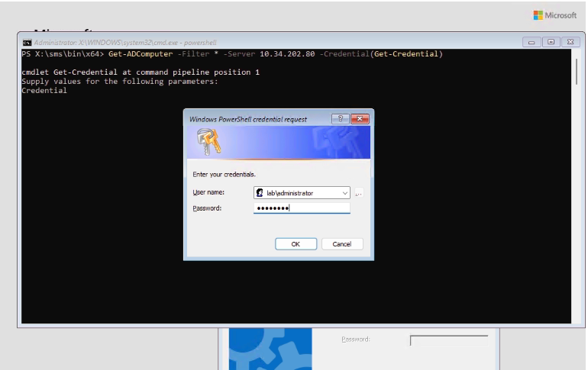Maximize the Administrator cmd.exe window

551,42
